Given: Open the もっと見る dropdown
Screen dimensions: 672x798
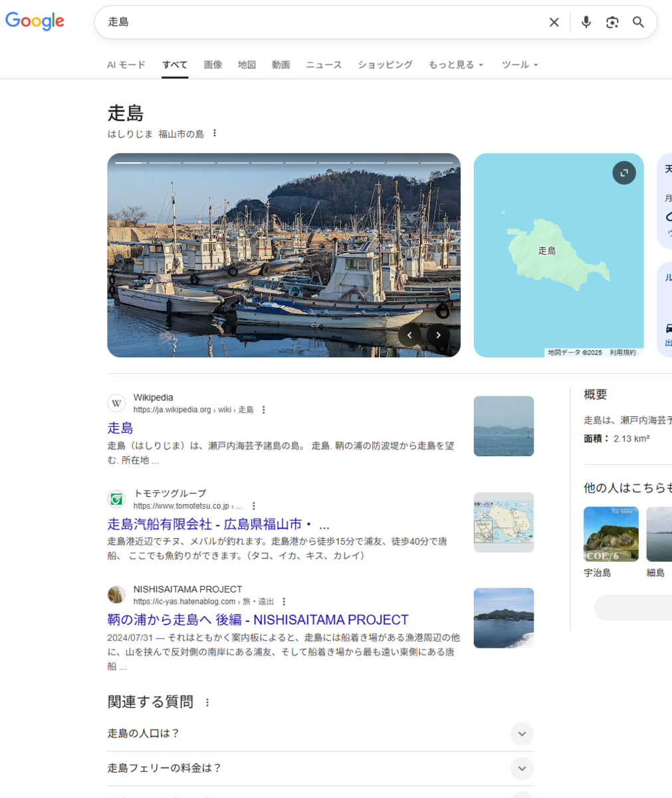Looking at the screenshot, I should click(x=456, y=65).
